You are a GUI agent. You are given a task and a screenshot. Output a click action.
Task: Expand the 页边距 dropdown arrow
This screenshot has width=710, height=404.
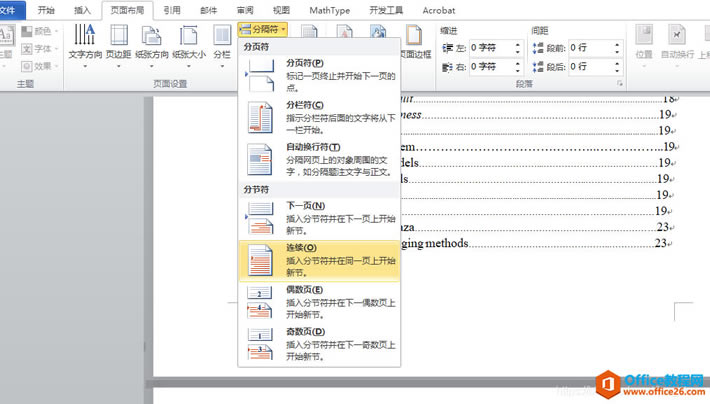[x=119, y=66]
